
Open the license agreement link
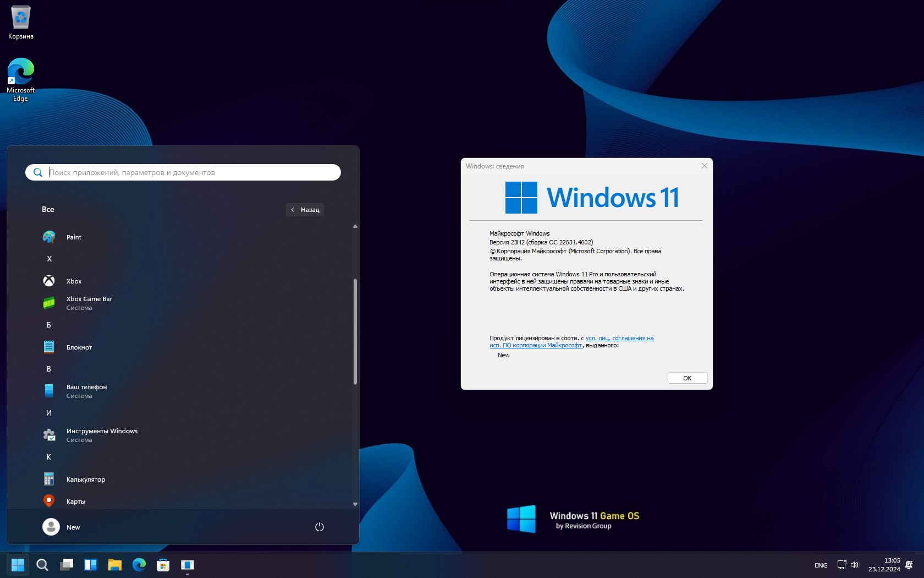point(619,339)
